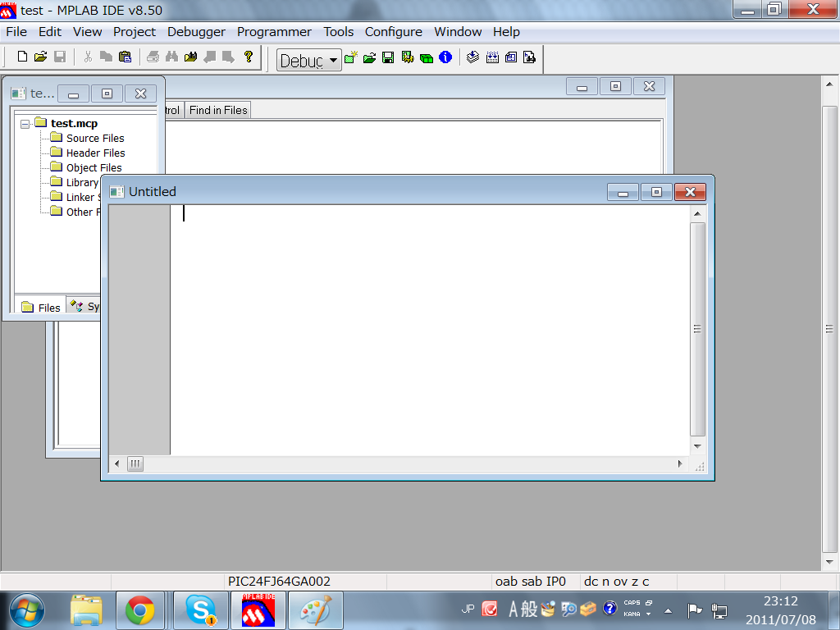The width and height of the screenshot is (840, 630).
Task: Click inside the Untitled editor text area
Action: pyautogui.click(x=430, y=330)
